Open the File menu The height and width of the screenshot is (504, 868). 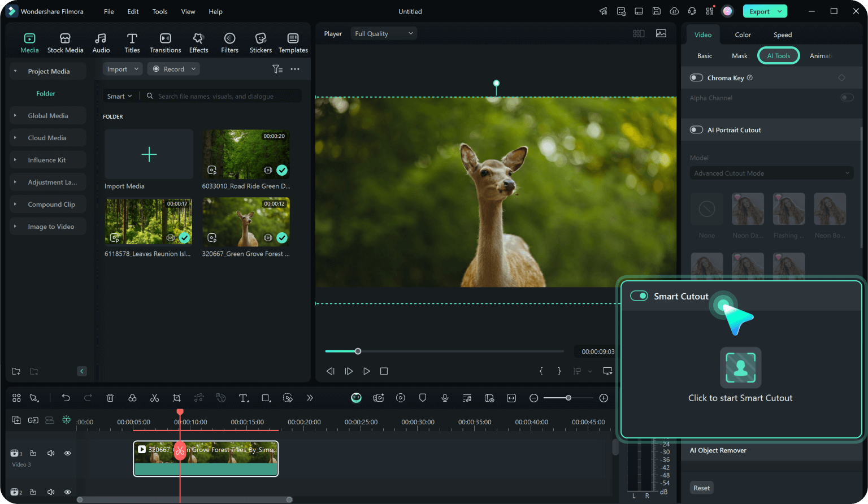109,11
